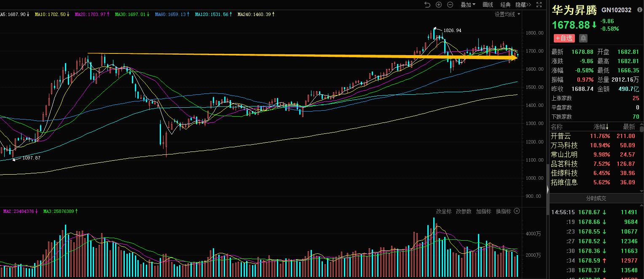Click 名称 column header

coord(557,127)
